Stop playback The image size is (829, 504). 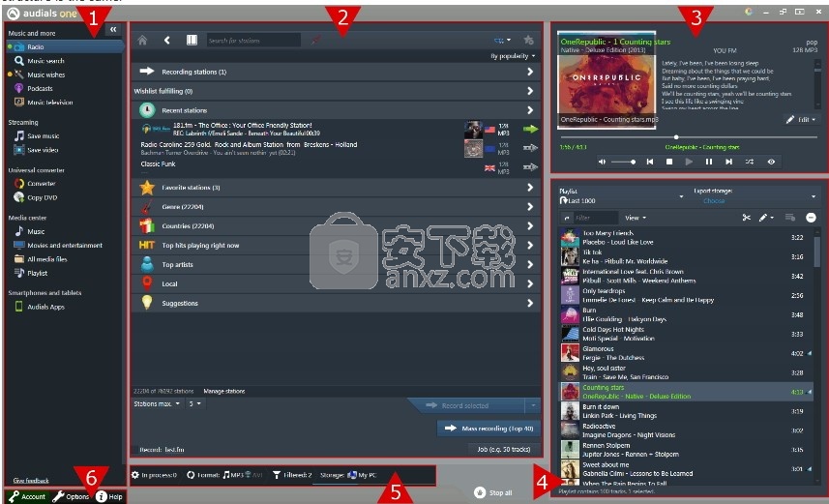pyautogui.click(x=669, y=162)
